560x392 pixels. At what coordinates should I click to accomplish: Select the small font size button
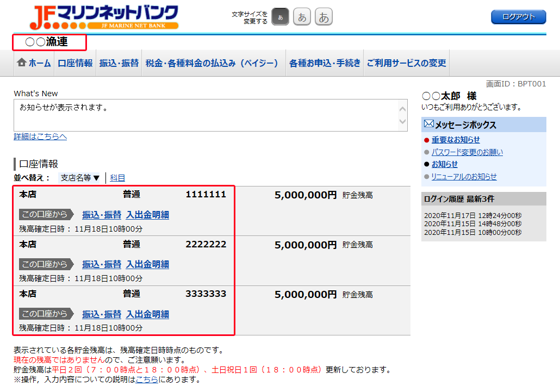pos(280,17)
